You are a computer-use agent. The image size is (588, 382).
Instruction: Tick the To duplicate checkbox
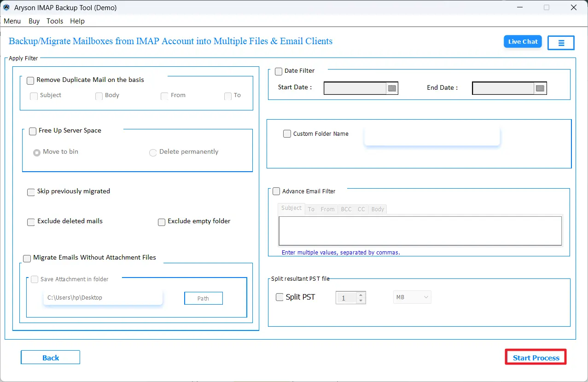tap(228, 96)
